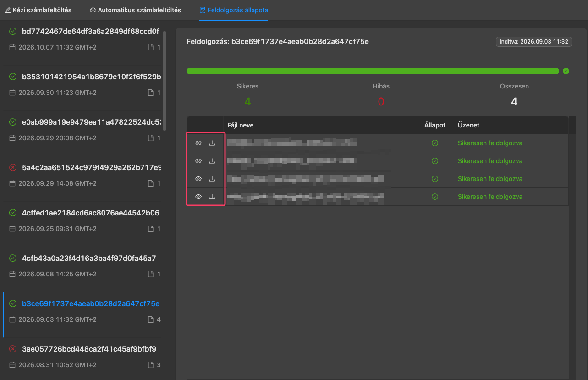The height and width of the screenshot is (380, 588).
Task: Download the third processed file
Action: coord(212,179)
